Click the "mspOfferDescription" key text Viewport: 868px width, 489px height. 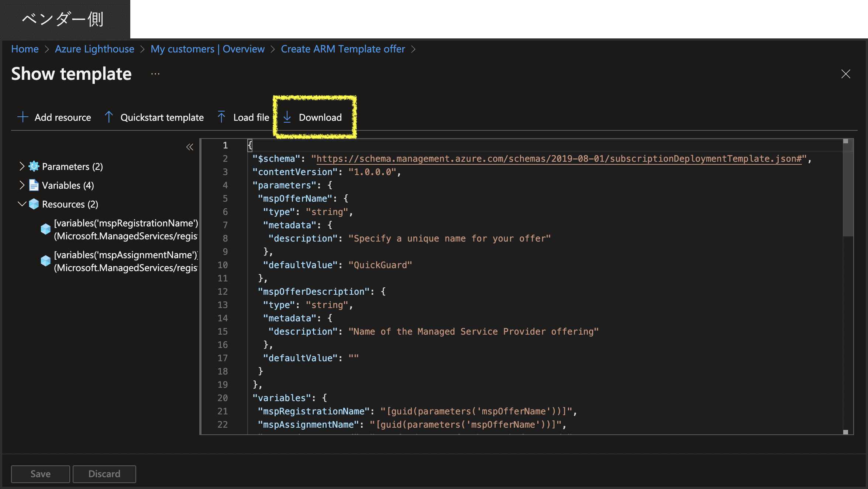pos(314,292)
